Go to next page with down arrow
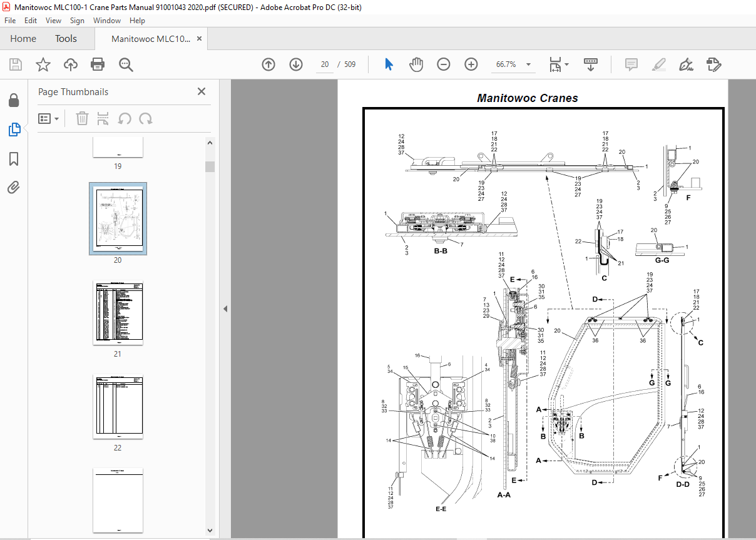This screenshot has height=540, width=756. (296, 64)
